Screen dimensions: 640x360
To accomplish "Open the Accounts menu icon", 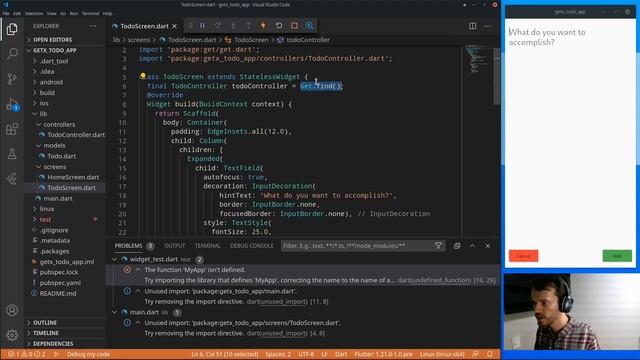I will click(12, 310).
